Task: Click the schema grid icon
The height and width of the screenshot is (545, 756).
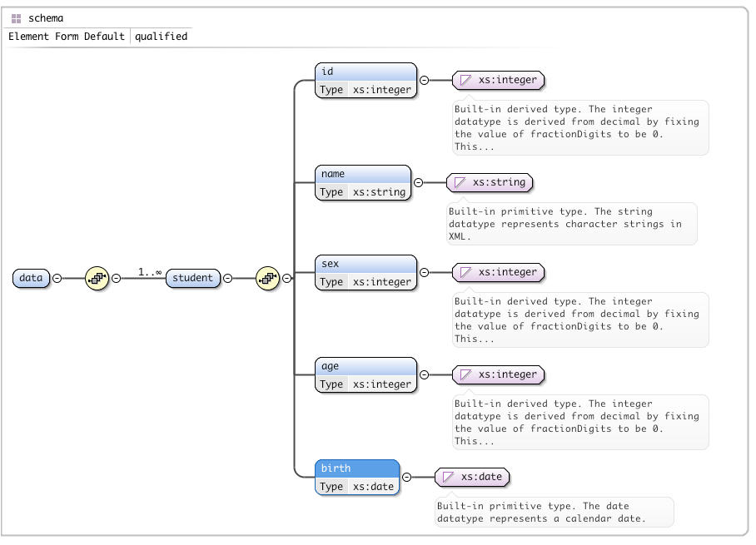Action: 17,19
